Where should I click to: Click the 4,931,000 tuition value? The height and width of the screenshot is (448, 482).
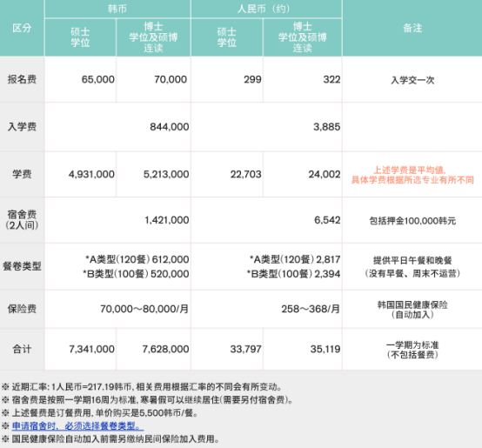[x=91, y=174]
